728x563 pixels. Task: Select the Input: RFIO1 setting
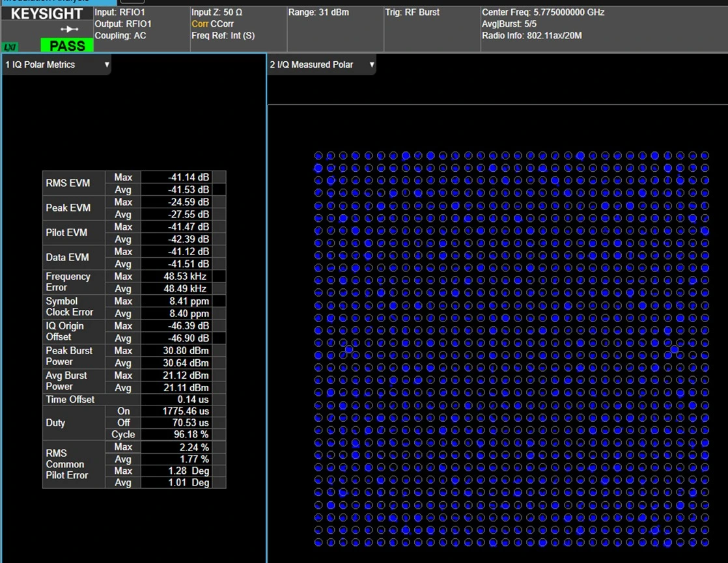click(120, 12)
